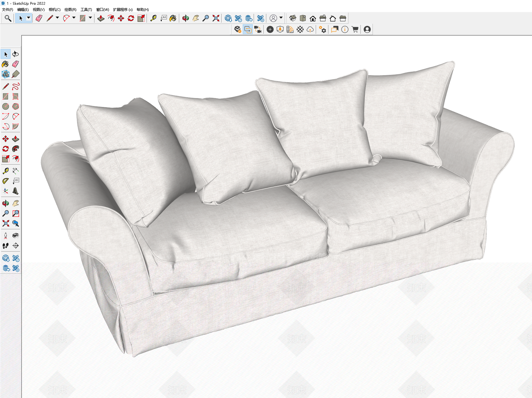Activate the Tape Measure tool in top toolbar

153,18
